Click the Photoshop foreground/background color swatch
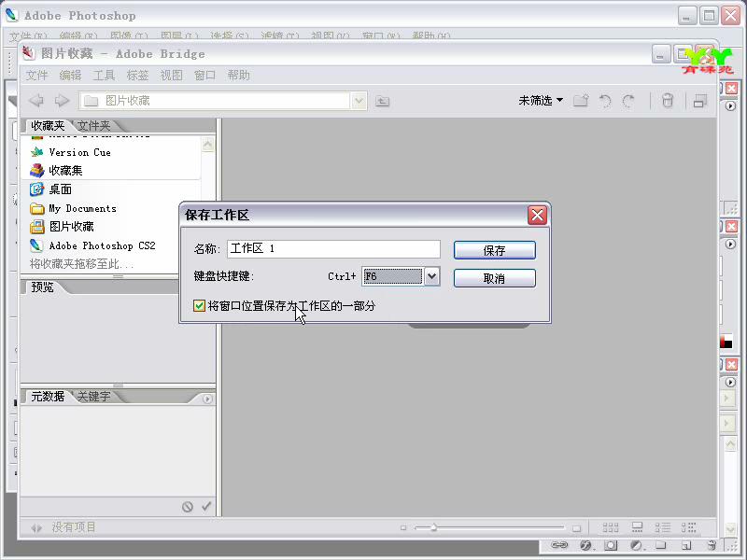Image resolution: width=747 pixels, height=560 pixels. [726, 342]
